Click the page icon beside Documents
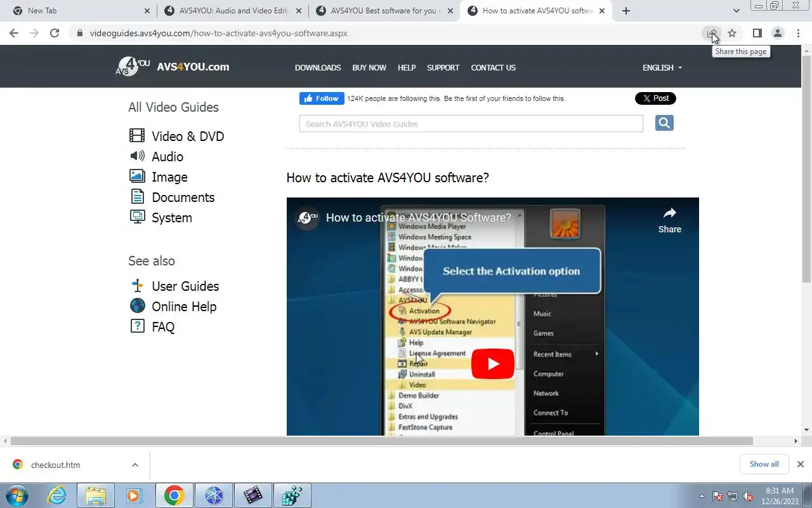 pyautogui.click(x=137, y=196)
